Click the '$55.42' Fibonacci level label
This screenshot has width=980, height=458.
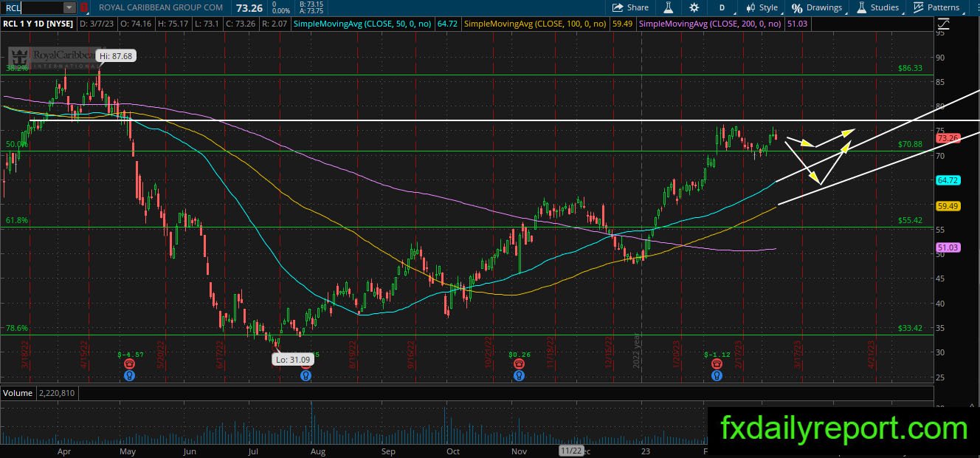pyautogui.click(x=911, y=220)
